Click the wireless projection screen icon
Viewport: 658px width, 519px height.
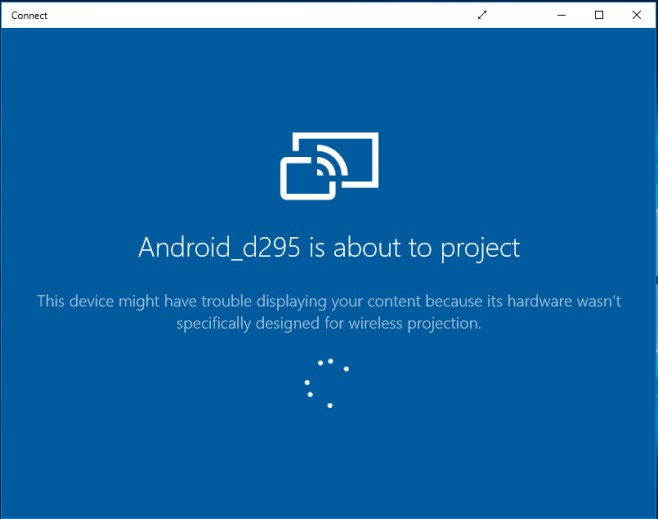pos(329,166)
